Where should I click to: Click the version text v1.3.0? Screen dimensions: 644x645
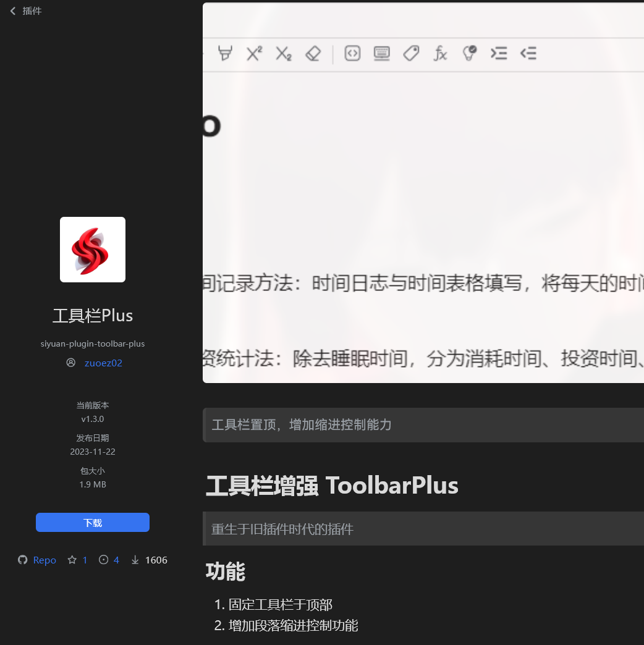(x=93, y=419)
